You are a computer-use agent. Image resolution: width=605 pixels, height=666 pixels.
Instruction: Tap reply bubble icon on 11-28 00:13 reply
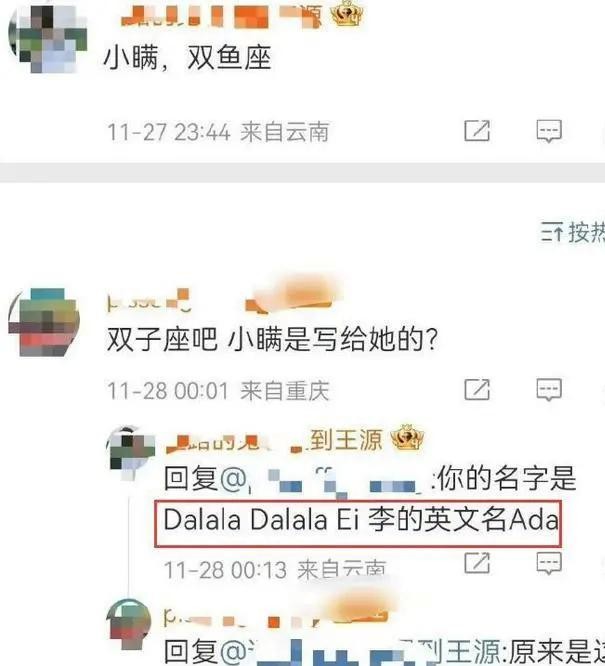(x=549, y=563)
